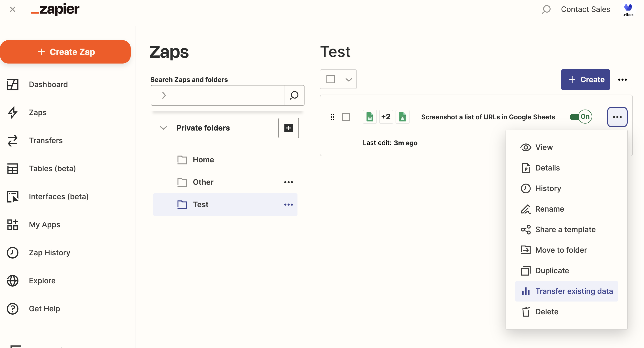Image resolution: width=644 pixels, height=348 pixels.
Task: Click the Create Zap button
Action: click(66, 52)
